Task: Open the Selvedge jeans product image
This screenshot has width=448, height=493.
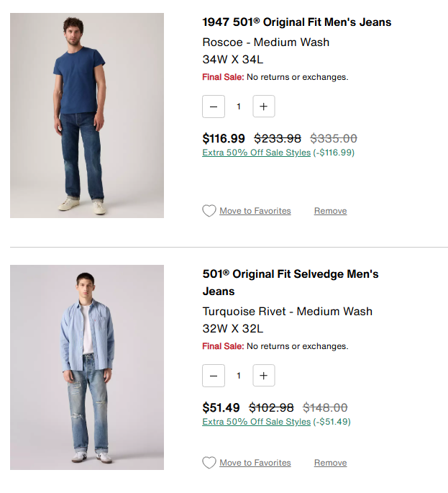Action: [87, 367]
